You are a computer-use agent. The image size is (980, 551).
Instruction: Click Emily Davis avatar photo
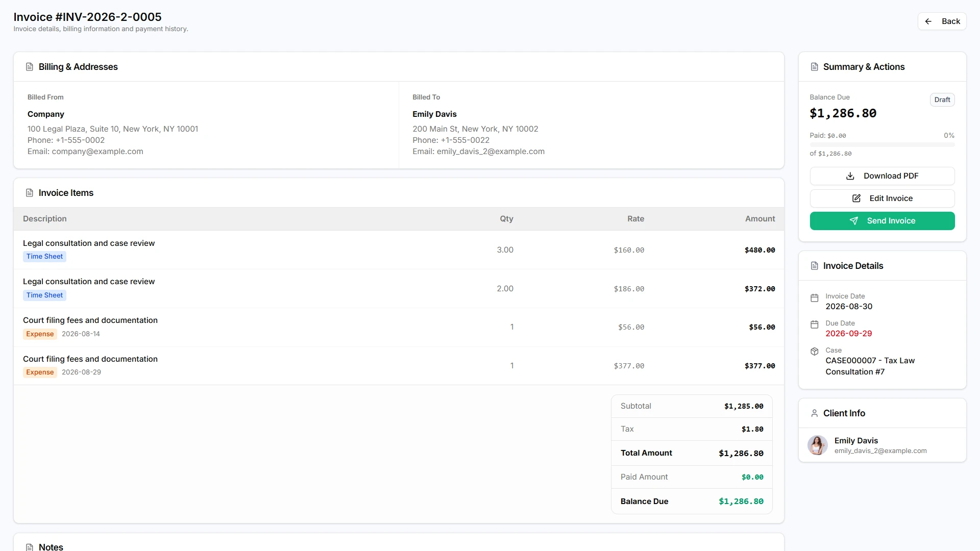tap(818, 445)
